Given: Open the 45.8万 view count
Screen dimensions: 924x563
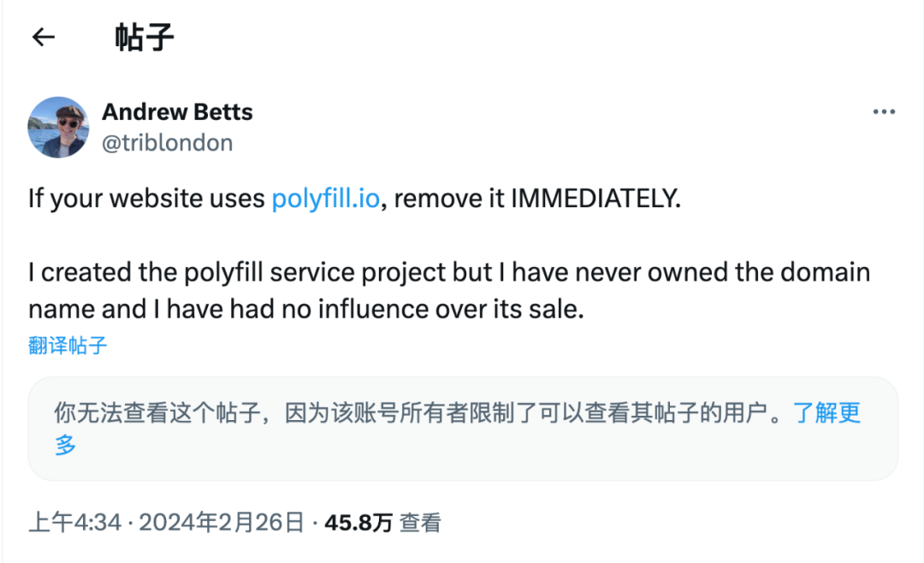Looking at the screenshot, I should pos(358,522).
